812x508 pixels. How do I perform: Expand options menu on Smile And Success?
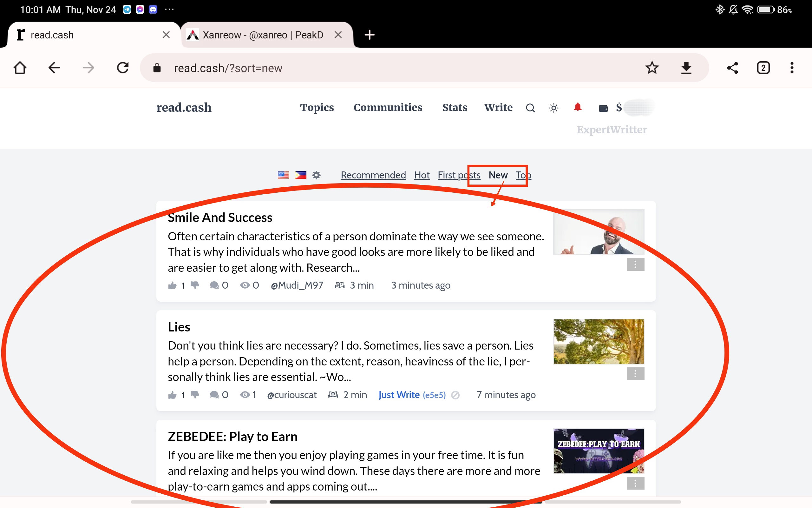(x=635, y=264)
